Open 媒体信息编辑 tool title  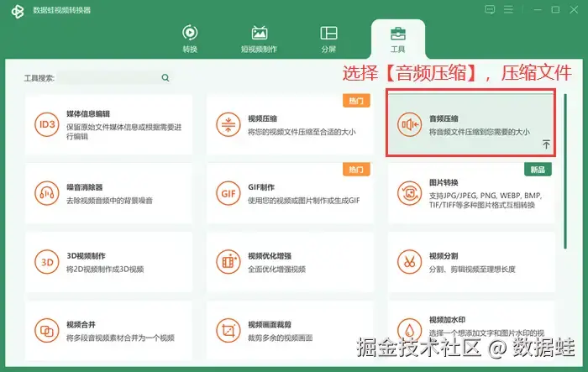tap(88, 114)
